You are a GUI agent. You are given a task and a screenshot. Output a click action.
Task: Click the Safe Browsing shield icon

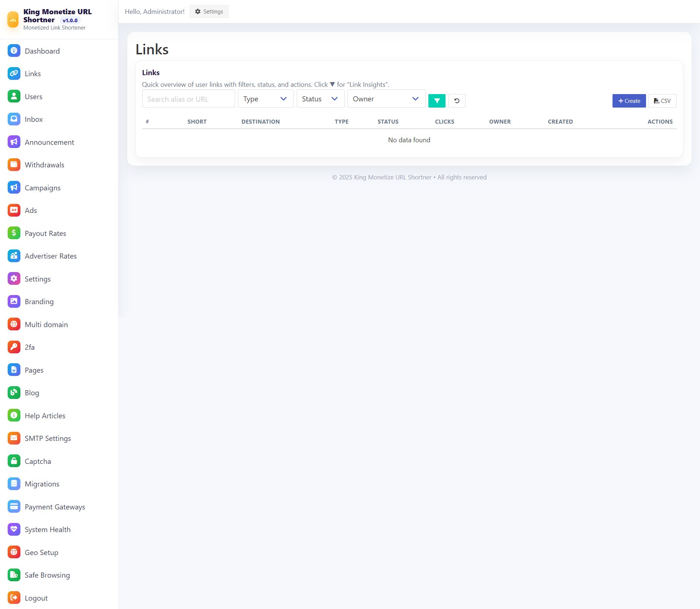14,575
